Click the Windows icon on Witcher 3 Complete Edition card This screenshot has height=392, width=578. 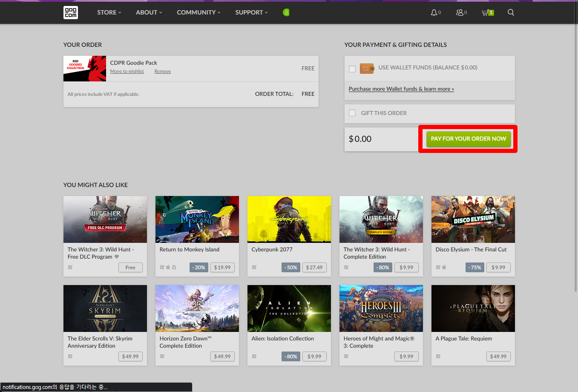pyautogui.click(x=346, y=267)
